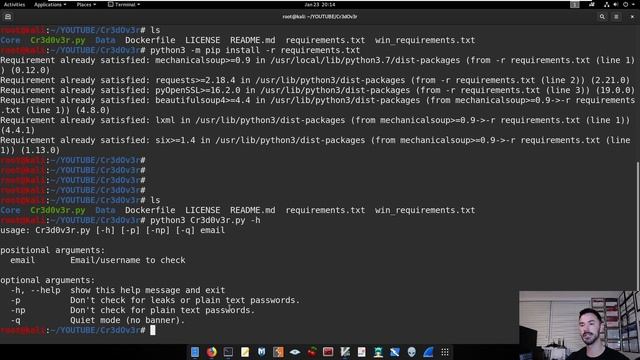The image size is (640, 360).
Task: Click the tray icon beside workspace indicator
Action: (x=592, y=4)
